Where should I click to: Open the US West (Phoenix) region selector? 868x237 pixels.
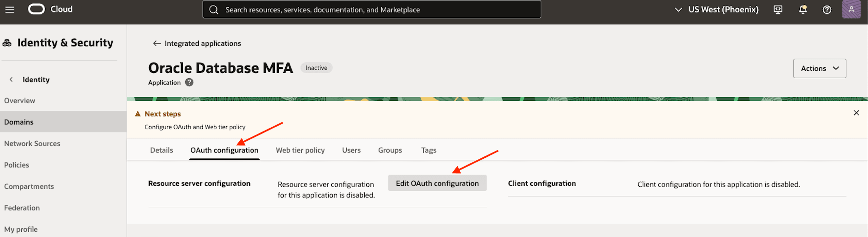coord(717,10)
